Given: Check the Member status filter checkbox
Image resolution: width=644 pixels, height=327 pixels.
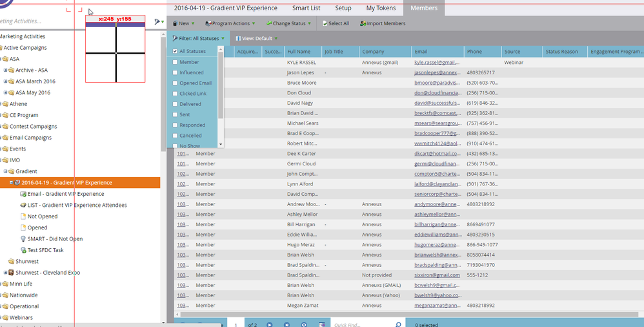Looking at the screenshot, I should click(175, 62).
